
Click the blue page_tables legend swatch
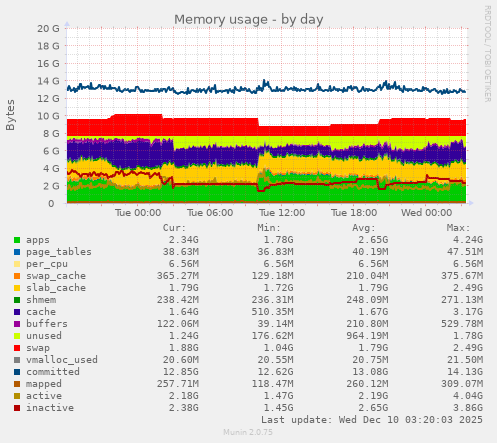[17, 252]
